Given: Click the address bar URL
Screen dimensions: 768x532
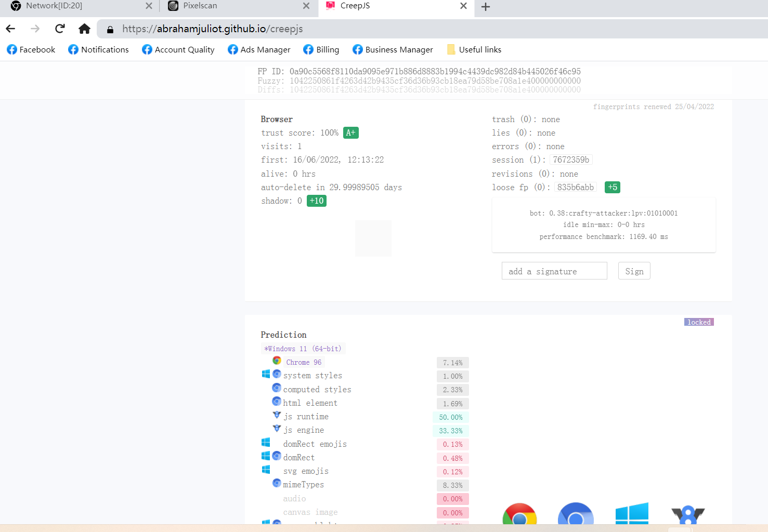Looking at the screenshot, I should [x=213, y=29].
